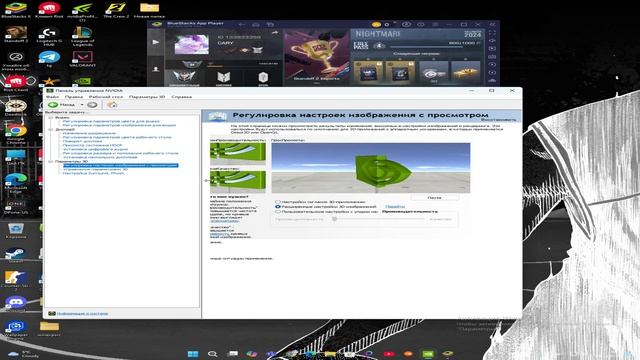
Task: Launch Discord desktop shortcut
Action: (16, 304)
